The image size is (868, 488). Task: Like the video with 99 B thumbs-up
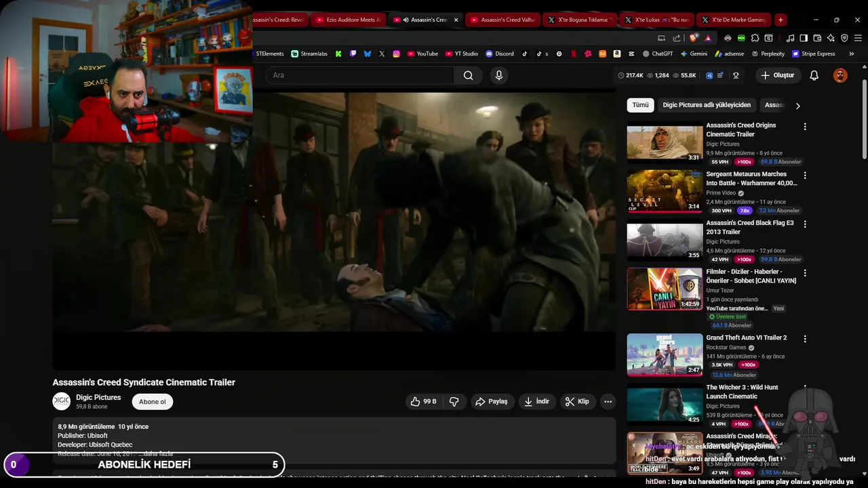coord(423,401)
